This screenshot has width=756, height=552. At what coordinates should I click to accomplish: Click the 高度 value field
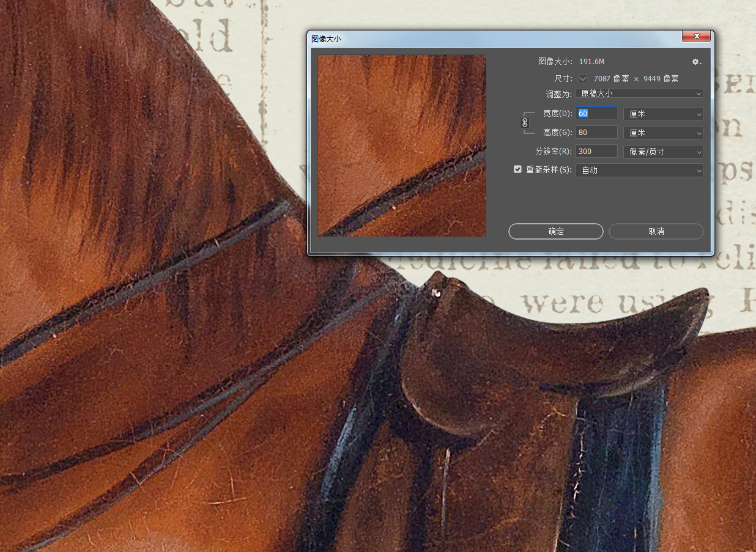[596, 133]
